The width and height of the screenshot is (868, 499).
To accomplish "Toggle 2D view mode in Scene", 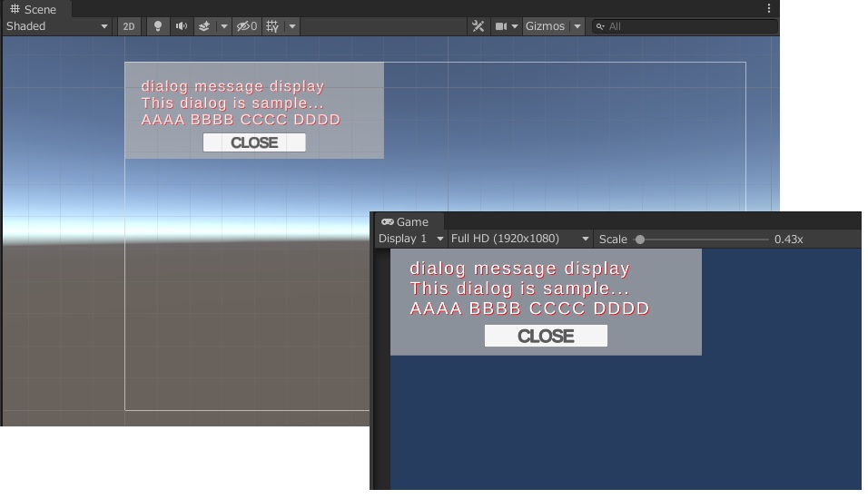I will click(x=128, y=26).
